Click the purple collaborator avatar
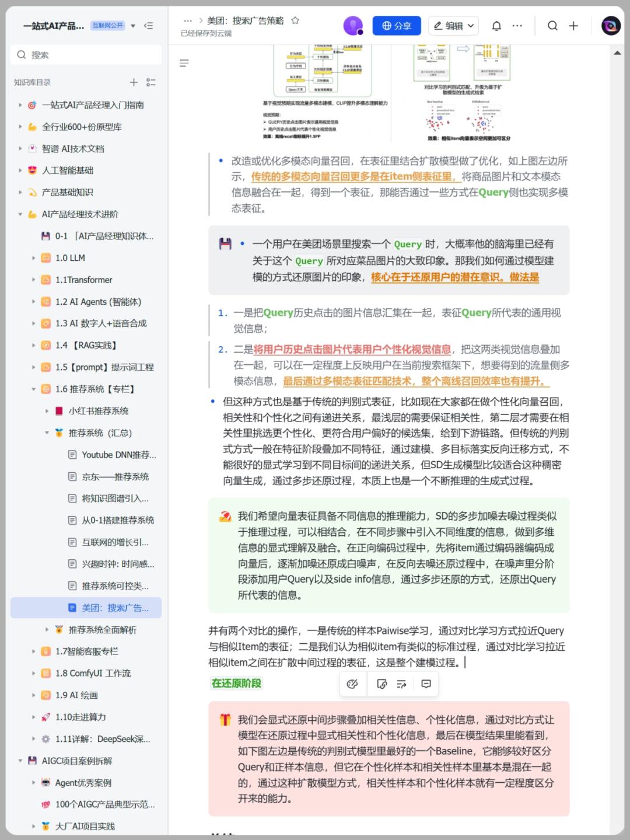Viewport: 630px width, 840px height. pyautogui.click(x=353, y=26)
